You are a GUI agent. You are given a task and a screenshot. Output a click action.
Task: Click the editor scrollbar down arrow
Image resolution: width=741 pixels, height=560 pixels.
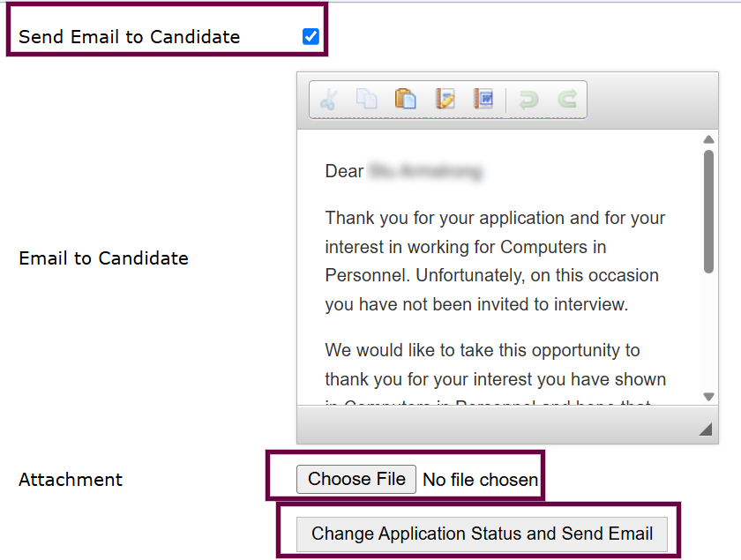point(708,397)
